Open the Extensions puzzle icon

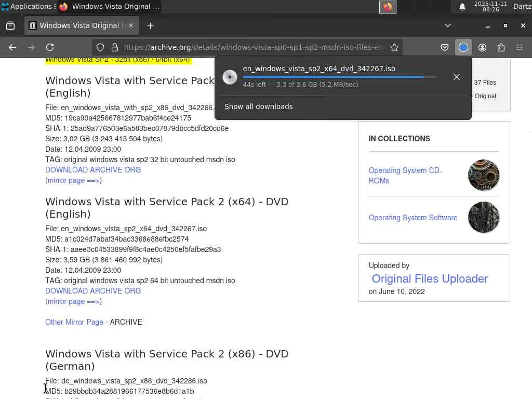point(501,47)
